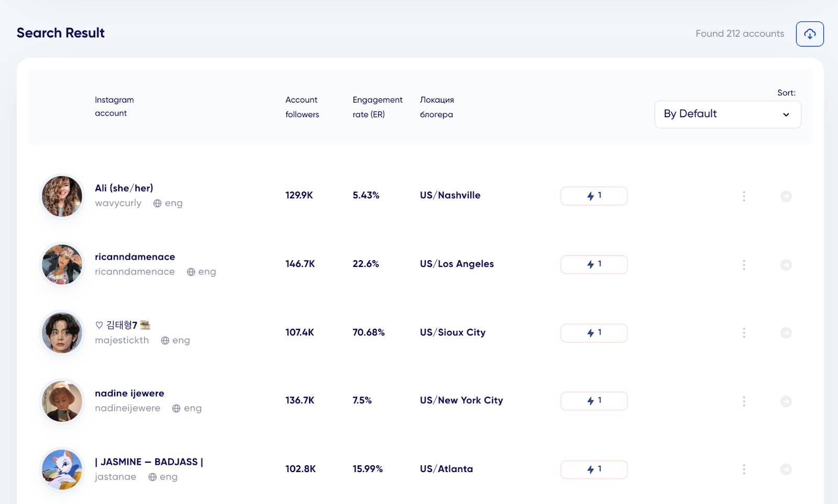
Task: Click arrow icon for ricanndamenace row
Action: pos(786,265)
